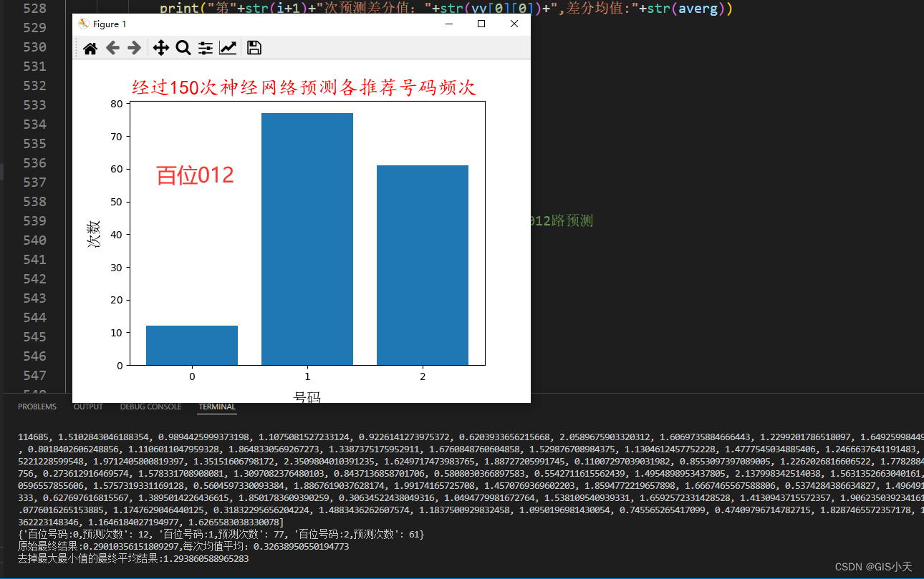
Task: Open the Configure subplots sliders icon
Action: pyautogui.click(x=206, y=48)
